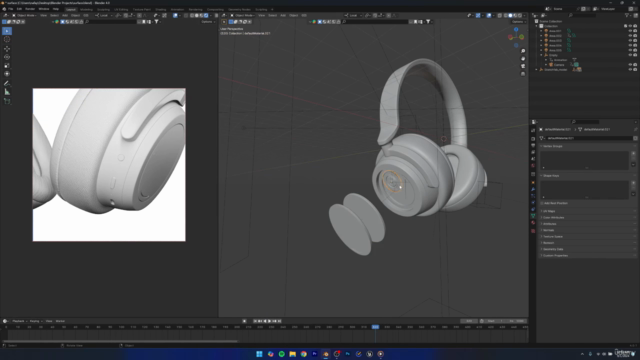Click the blue Z axis on navigation gizmo
Screen dimensions: 640x360
(516, 30)
